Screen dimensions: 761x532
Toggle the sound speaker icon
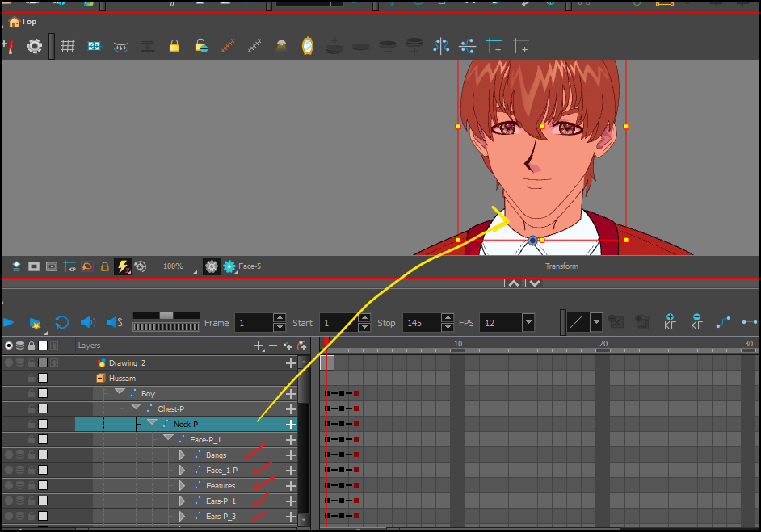[x=88, y=322]
